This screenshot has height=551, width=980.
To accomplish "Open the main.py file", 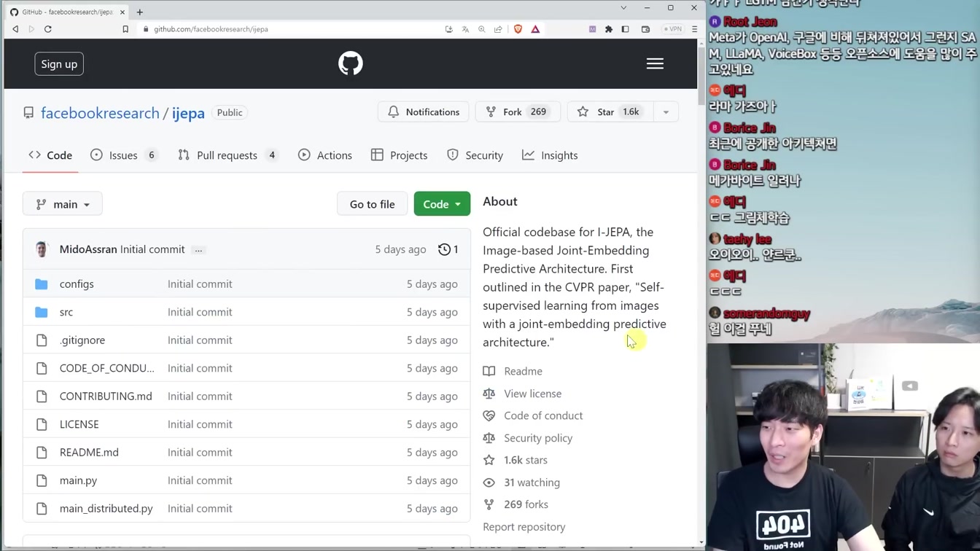I will [78, 481].
